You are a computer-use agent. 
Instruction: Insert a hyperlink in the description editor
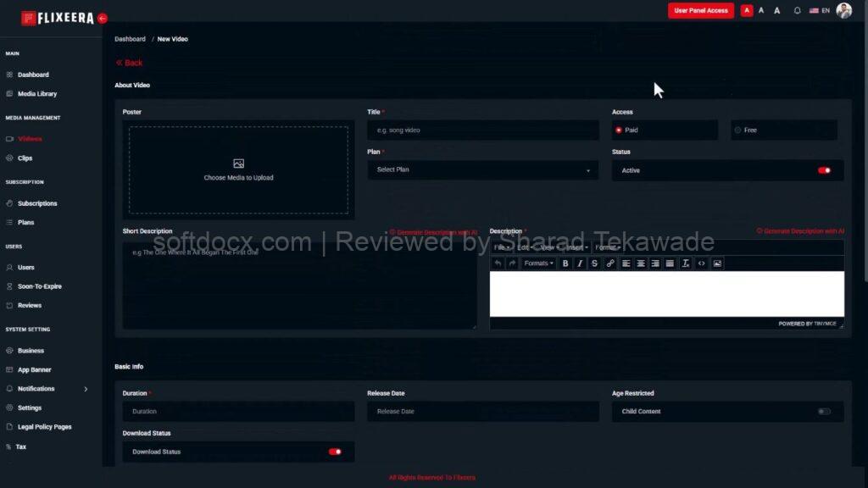[609, 263]
